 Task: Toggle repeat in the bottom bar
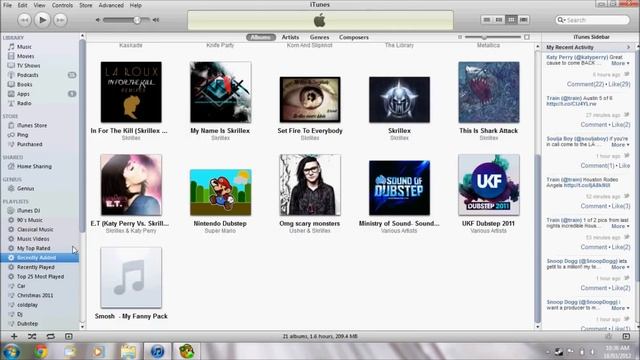[50, 336]
